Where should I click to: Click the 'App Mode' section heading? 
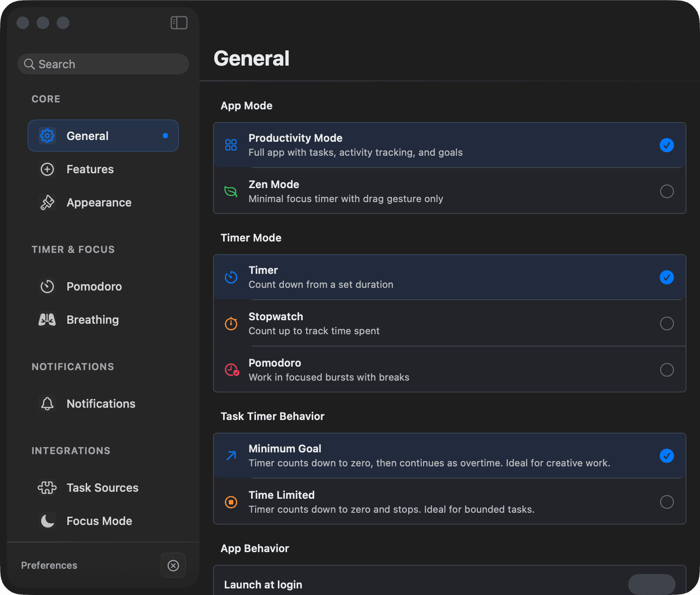point(246,106)
